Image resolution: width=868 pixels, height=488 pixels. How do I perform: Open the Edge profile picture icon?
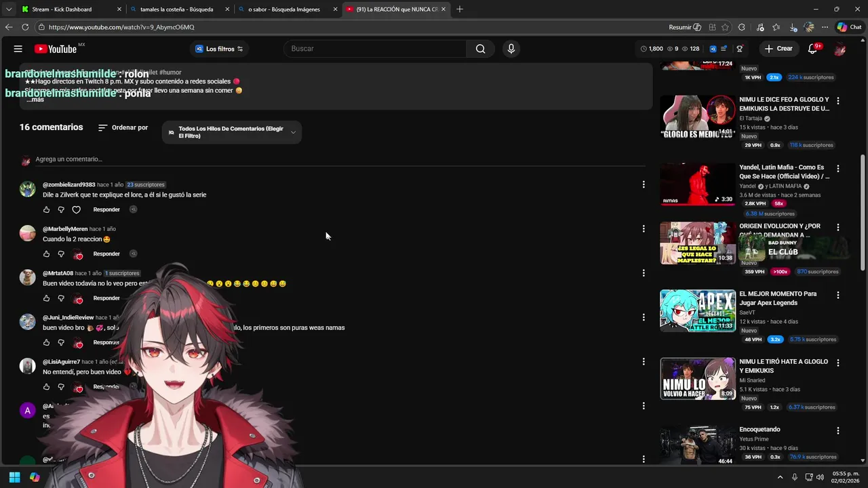click(808, 27)
